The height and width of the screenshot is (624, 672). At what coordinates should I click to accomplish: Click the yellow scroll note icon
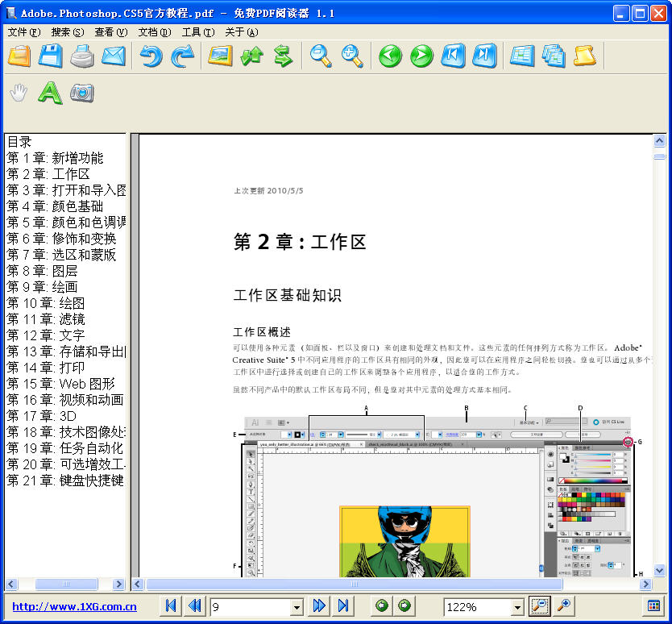[585, 56]
